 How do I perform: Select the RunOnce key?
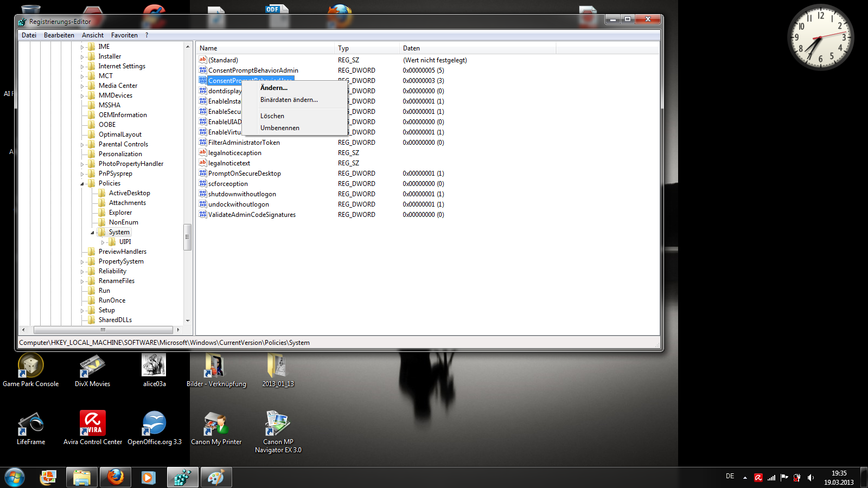(x=112, y=300)
